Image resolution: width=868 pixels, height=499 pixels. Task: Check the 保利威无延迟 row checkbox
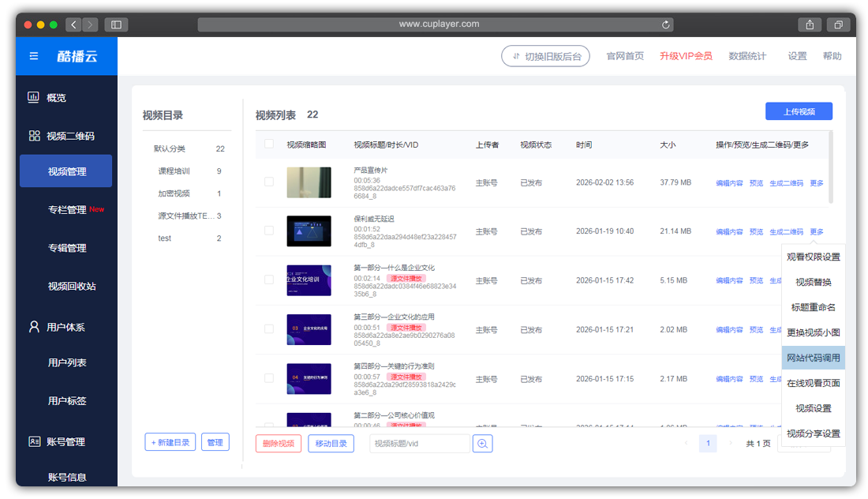tap(269, 231)
